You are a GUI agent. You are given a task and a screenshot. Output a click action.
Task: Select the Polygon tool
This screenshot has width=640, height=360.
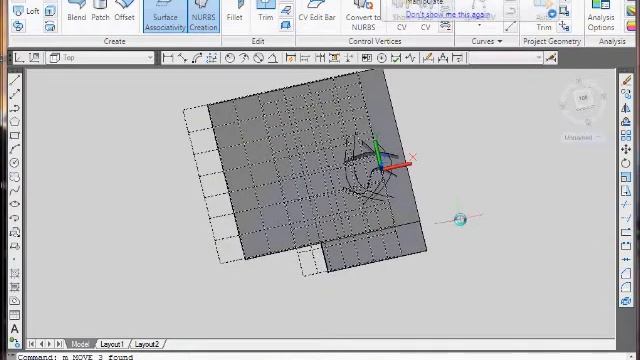[x=15, y=121]
